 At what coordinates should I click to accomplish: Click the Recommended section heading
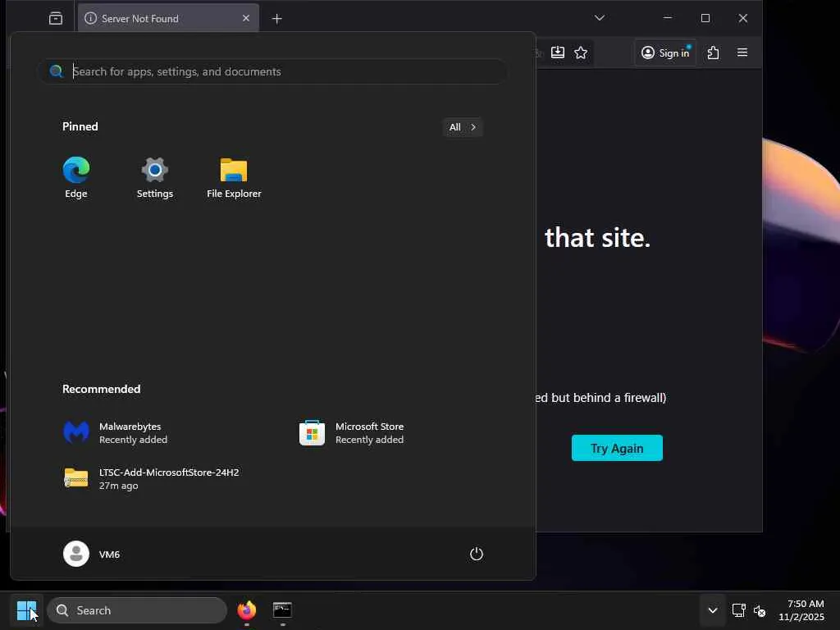(x=101, y=389)
